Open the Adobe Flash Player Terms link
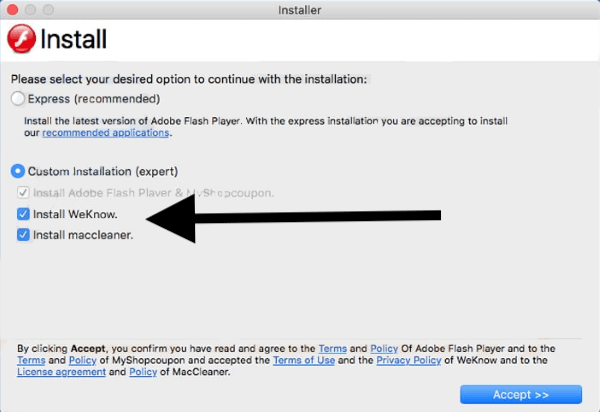Image resolution: width=600 pixels, height=412 pixels. 333,348
